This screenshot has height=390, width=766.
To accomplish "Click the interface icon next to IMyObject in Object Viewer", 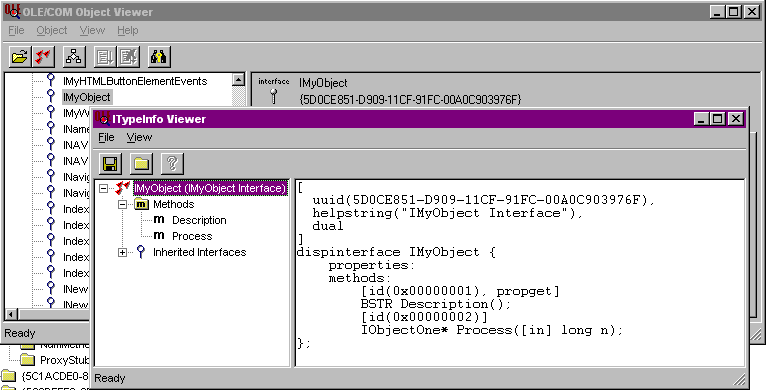I will pyautogui.click(x=50, y=96).
